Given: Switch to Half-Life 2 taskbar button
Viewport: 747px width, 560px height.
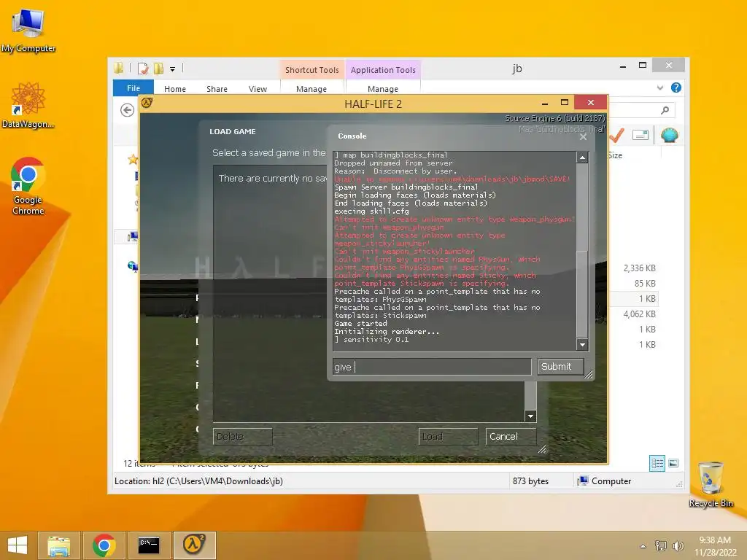Looking at the screenshot, I should click(x=194, y=545).
